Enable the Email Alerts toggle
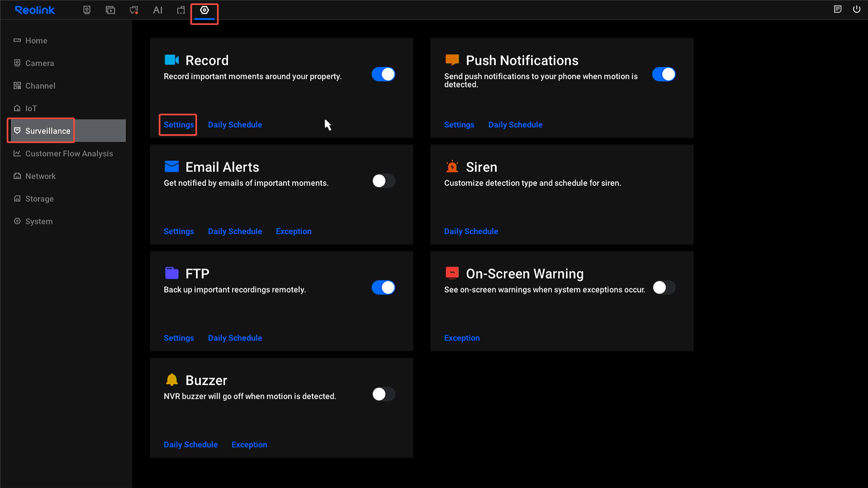Screen dimensions: 868x488 pyautogui.click(x=383, y=181)
